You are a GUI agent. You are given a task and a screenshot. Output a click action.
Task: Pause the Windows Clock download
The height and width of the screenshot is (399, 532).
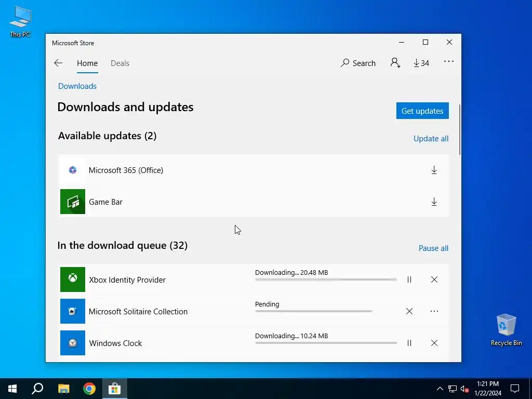pyautogui.click(x=409, y=343)
